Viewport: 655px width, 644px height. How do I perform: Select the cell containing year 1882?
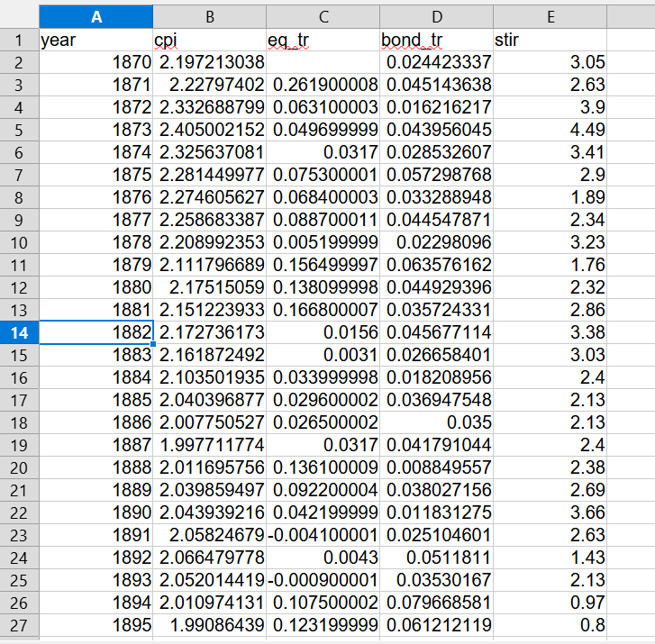(96, 333)
